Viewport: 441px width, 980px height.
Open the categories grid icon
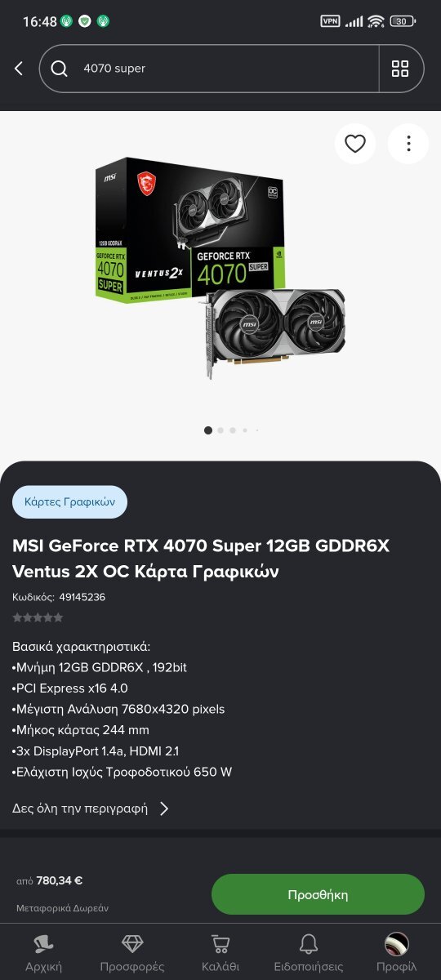click(400, 69)
